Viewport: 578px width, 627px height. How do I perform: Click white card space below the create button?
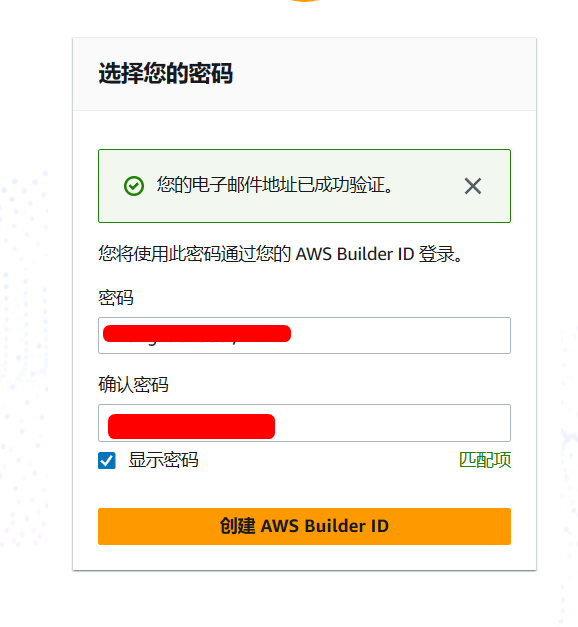pos(304,557)
